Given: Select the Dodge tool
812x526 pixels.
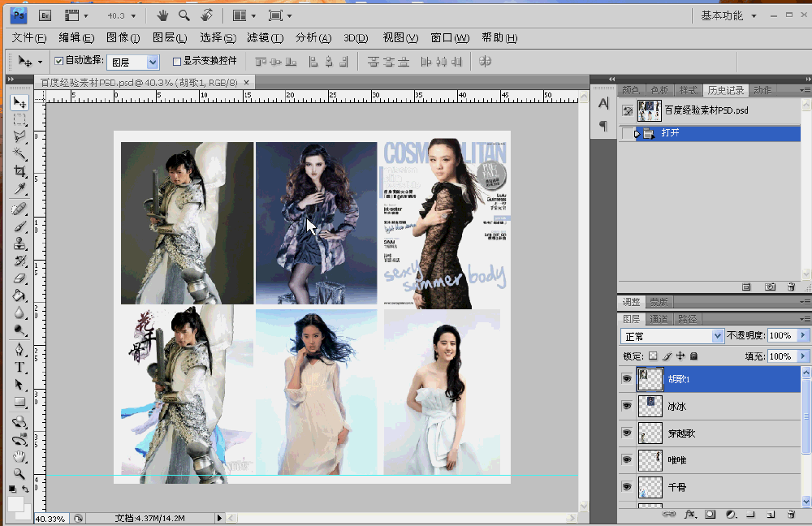Looking at the screenshot, I should pyautogui.click(x=19, y=330).
